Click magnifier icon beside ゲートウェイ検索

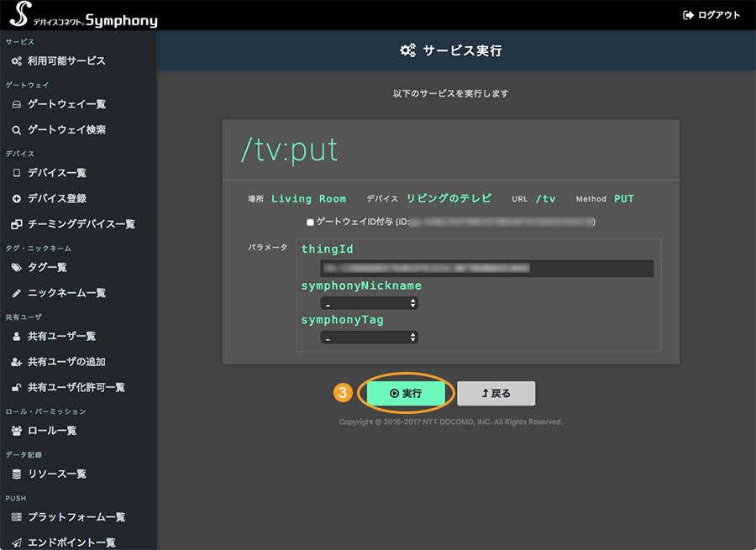click(x=17, y=130)
